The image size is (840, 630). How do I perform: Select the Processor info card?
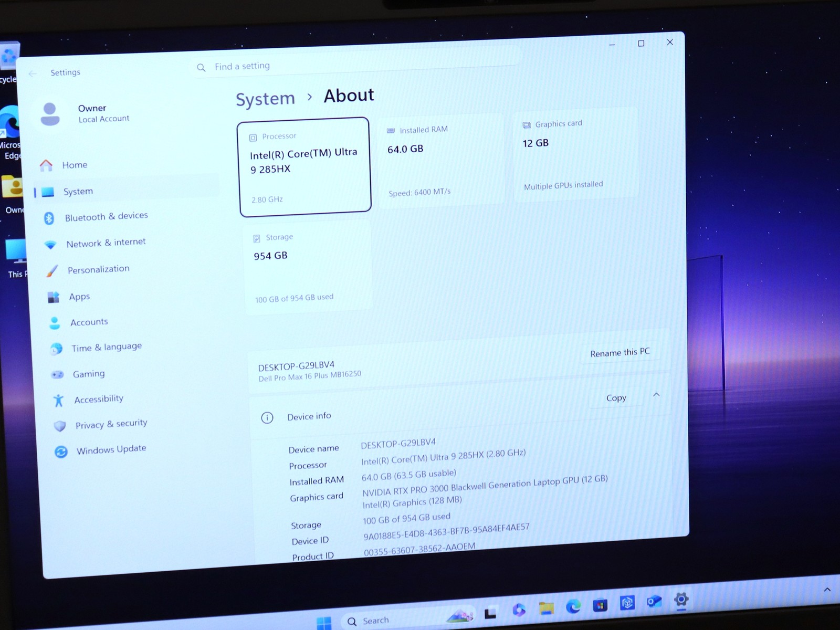304,167
